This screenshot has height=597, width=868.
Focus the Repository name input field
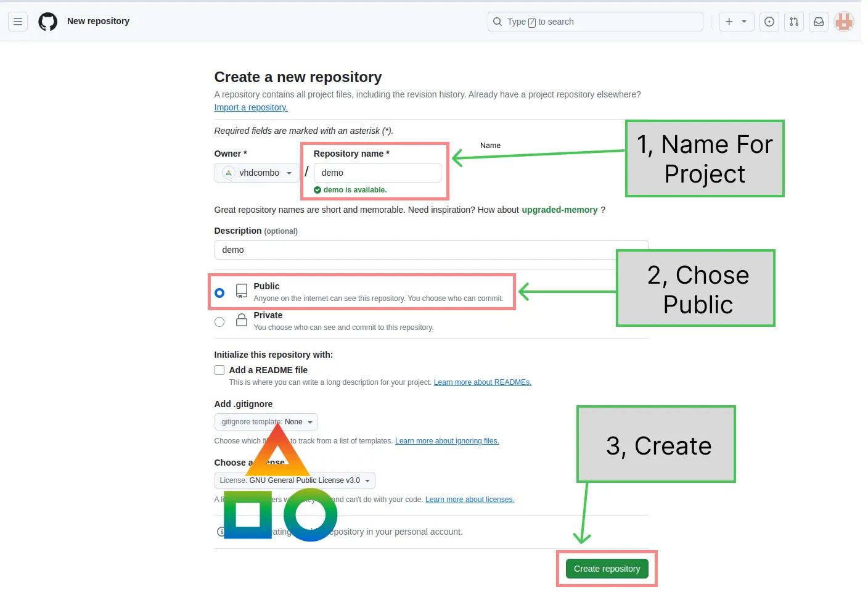point(377,173)
